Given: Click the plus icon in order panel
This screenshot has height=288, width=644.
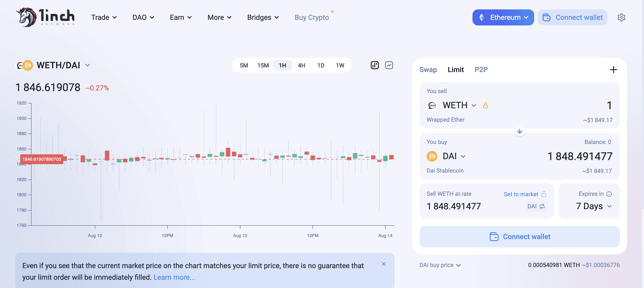Looking at the screenshot, I should point(613,70).
